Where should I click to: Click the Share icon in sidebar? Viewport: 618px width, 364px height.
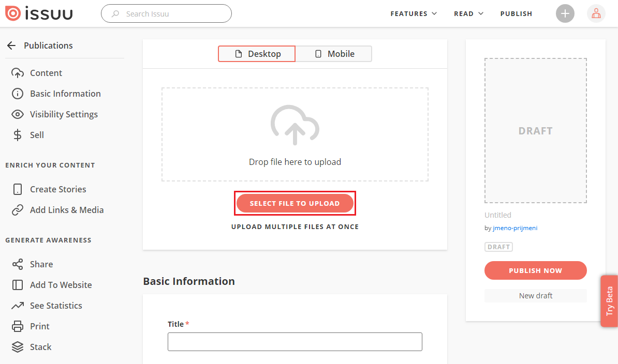click(18, 264)
